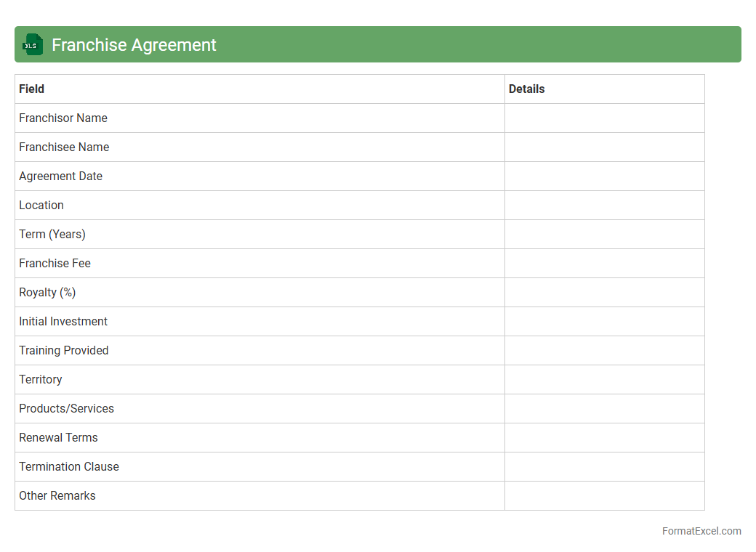The height and width of the screenshot is (552, 756).
Task: Select the Details cell for Franchisor Name
Action: (604, 118)
